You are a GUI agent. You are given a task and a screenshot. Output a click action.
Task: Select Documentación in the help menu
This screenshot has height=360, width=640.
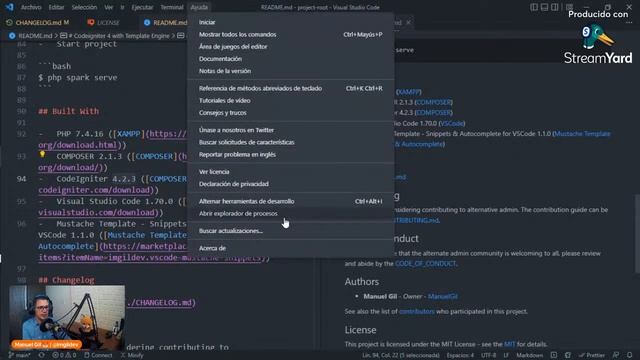coord(291,59)
